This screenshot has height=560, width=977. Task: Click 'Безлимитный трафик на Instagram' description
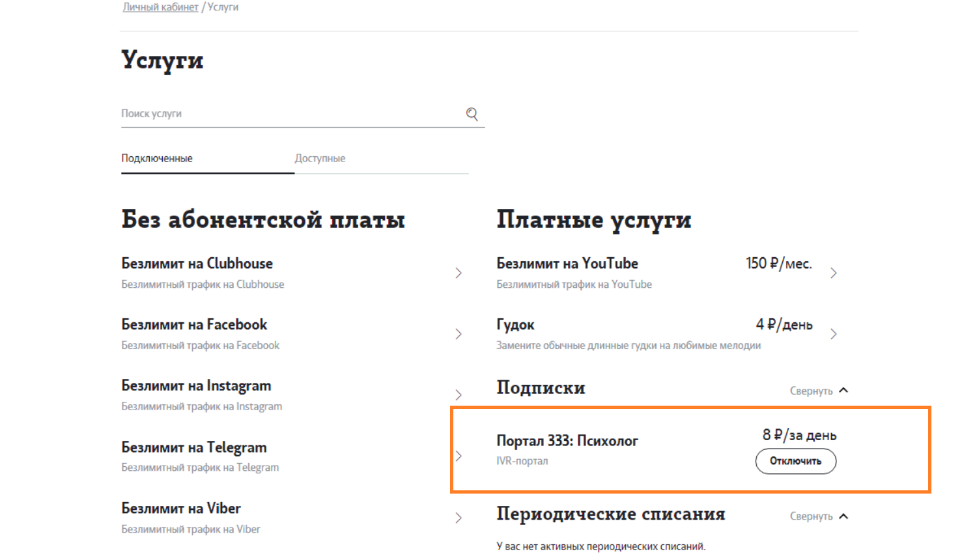(202, 407)
